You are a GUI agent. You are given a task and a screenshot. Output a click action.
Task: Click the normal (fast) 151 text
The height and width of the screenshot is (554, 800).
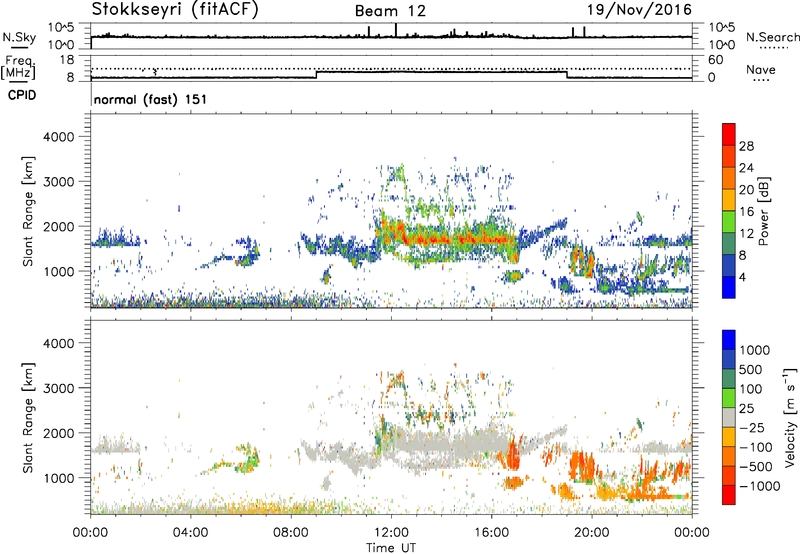click(x=151, y=99)
